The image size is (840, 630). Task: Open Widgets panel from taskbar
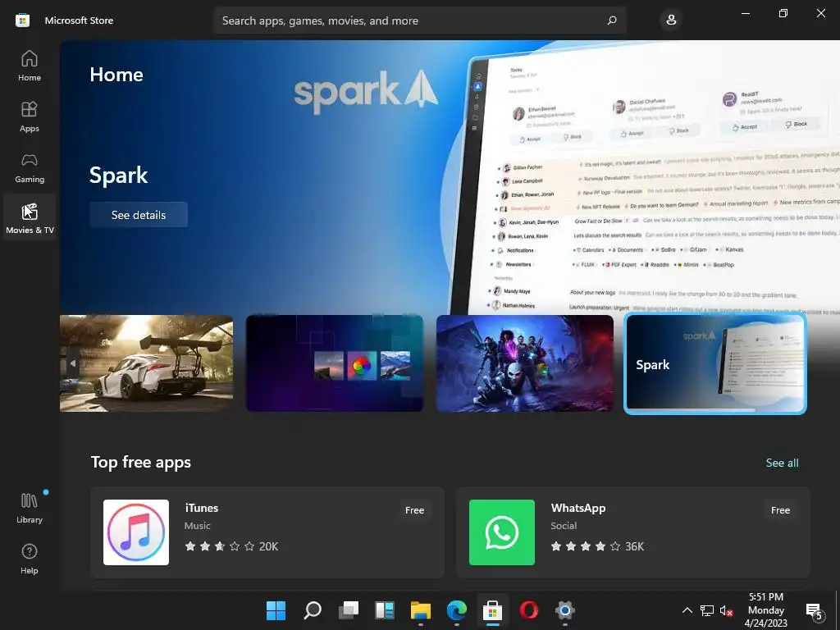(385, 610)
